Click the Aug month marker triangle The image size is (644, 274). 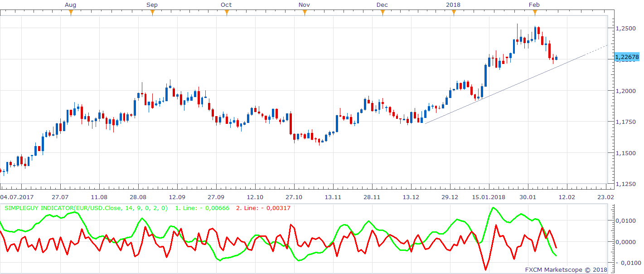click(71, 12)
